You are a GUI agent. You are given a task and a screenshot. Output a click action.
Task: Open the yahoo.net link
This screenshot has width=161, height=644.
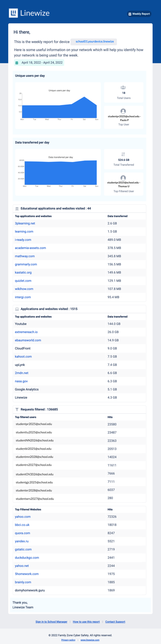point(22,566)
